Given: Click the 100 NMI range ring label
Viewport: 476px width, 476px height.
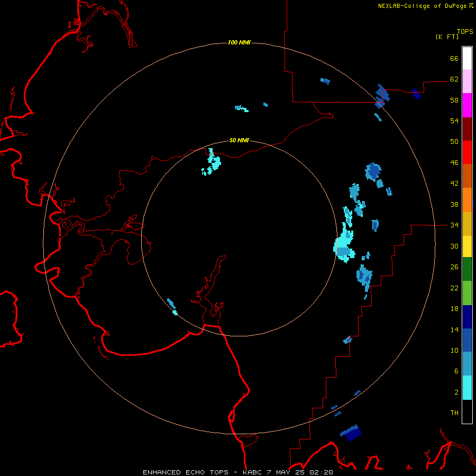Looking at the screenshot, I should coord(239,42).
